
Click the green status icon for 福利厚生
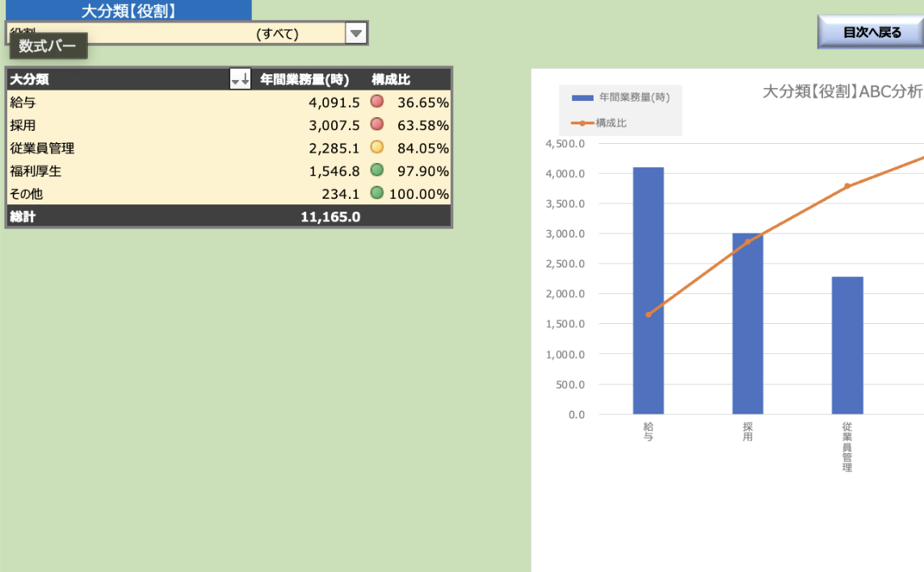pyautogui.click(x=376, y=170)
